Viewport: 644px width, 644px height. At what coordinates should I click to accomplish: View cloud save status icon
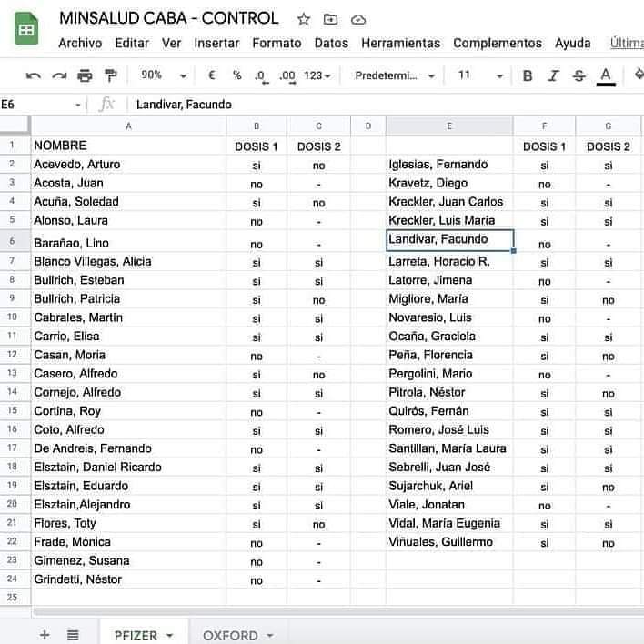358,19
